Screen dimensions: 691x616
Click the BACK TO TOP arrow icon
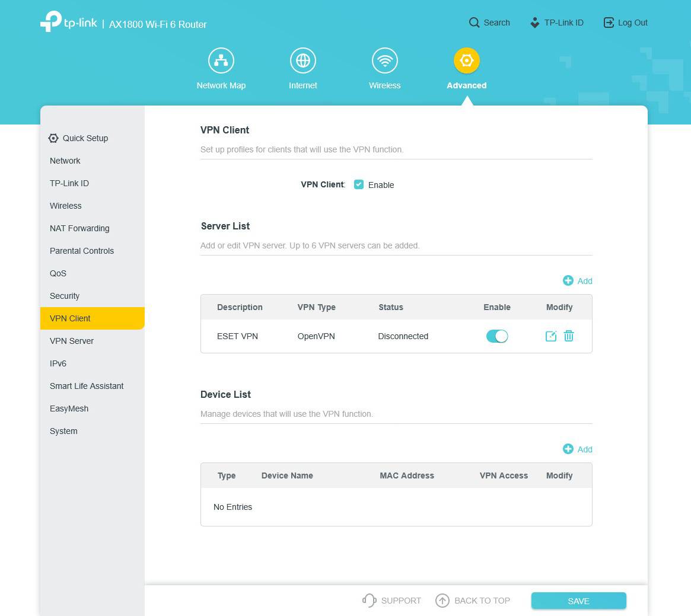coord(442,601)
